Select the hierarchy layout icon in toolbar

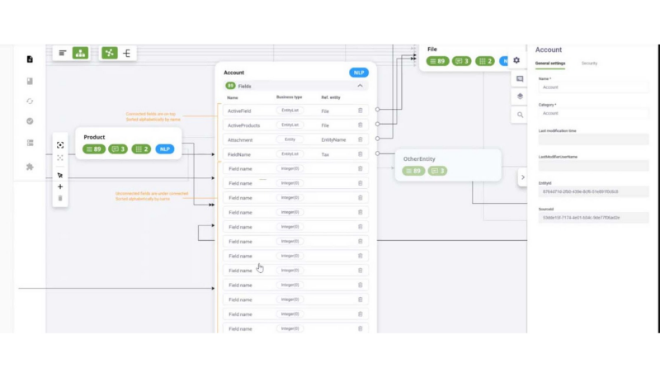[x=80, y=53]
